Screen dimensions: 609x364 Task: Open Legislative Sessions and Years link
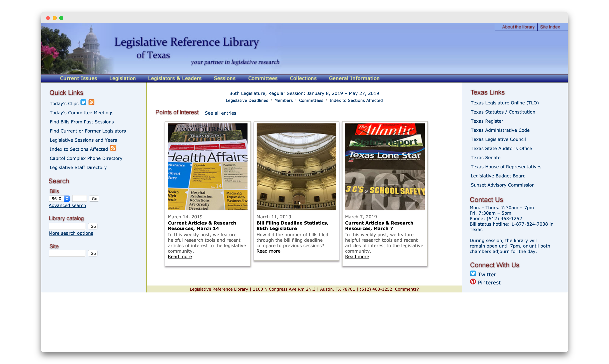coord(83,140)
